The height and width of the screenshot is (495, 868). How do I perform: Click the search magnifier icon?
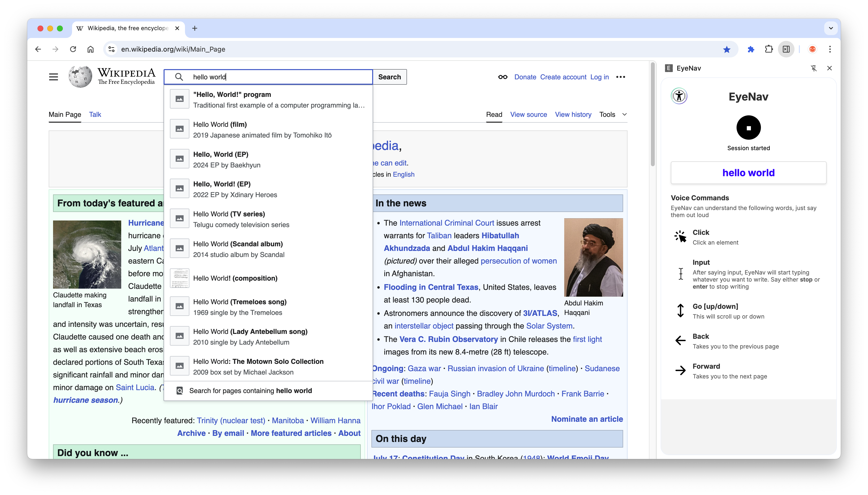coord(179,77)
